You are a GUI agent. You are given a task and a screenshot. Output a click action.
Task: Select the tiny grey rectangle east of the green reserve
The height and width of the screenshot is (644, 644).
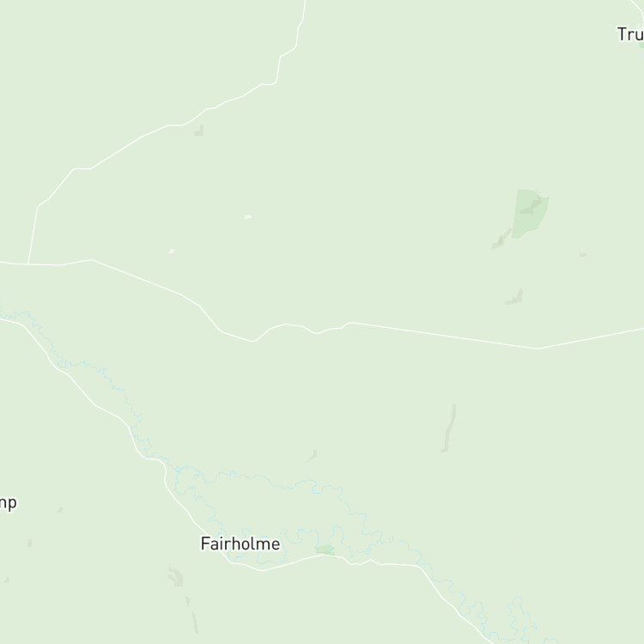pyautogui.click(x=583, y=255)
